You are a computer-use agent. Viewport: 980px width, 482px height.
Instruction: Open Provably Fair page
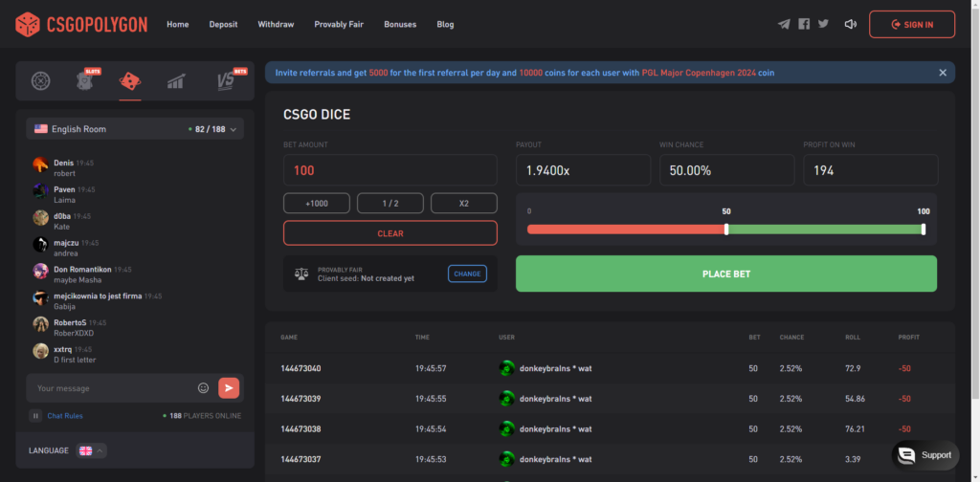[x=339, y=24]
